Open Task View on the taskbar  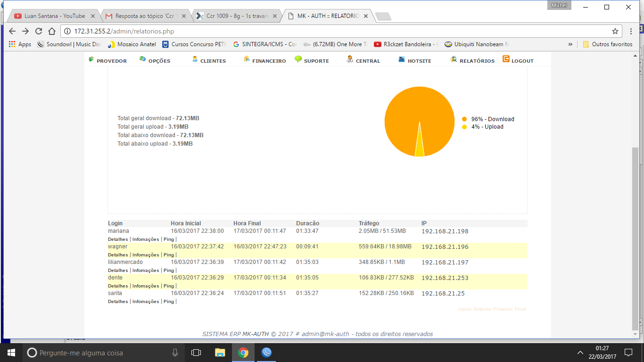(x=196, y=353)
